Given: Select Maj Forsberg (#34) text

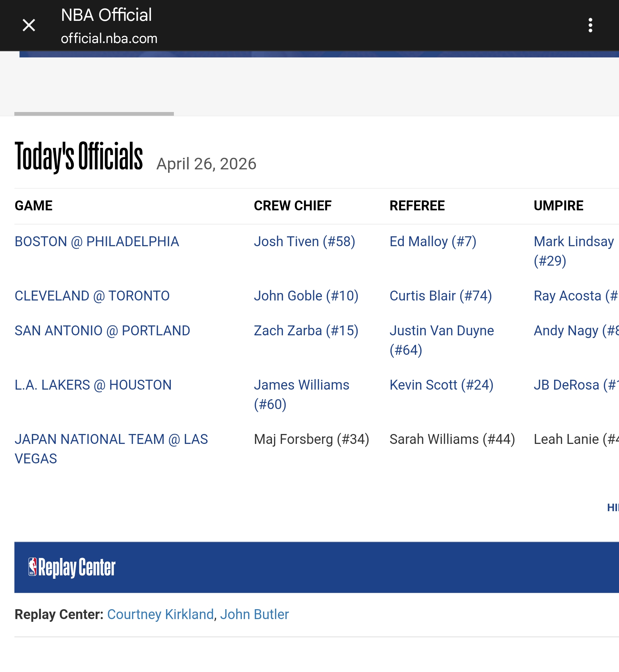Looking at the screenshot, I should (x=311, y=439).
